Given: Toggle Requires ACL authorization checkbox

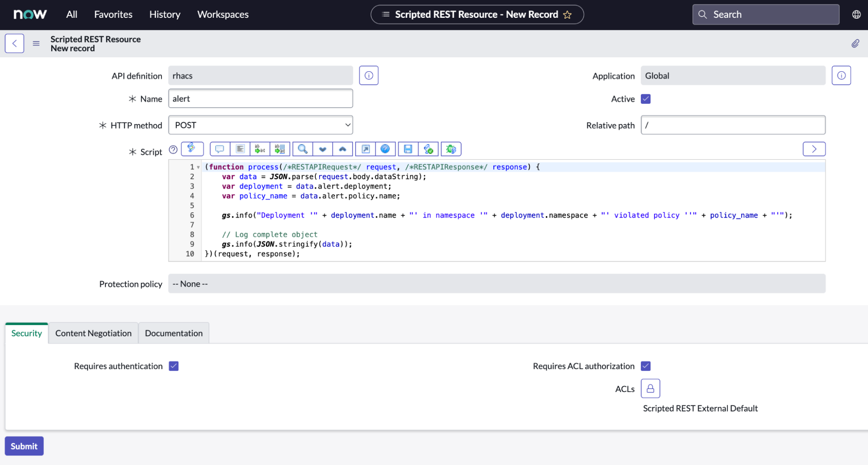Looking at the screenshot, I should point(646,366).
